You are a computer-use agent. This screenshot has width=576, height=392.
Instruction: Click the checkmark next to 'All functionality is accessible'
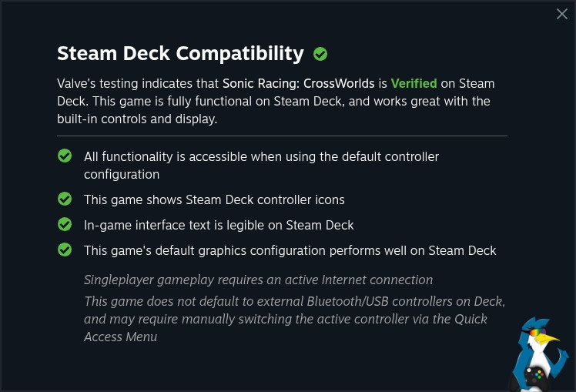coord(65,156)
